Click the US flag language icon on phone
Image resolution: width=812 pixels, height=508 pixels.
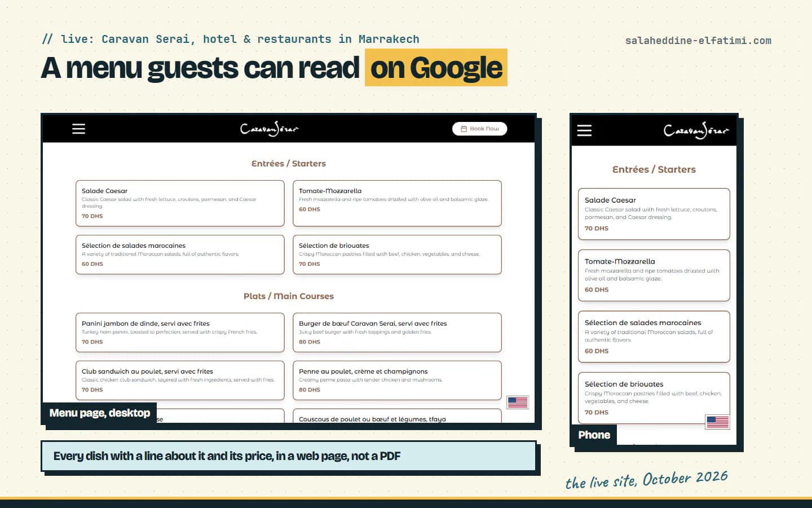(717, 422)
